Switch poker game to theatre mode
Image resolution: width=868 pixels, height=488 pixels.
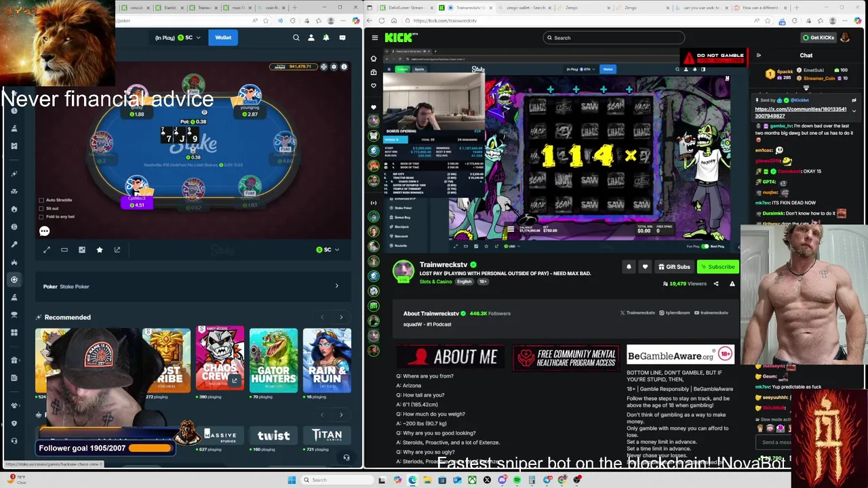[64, 249]
